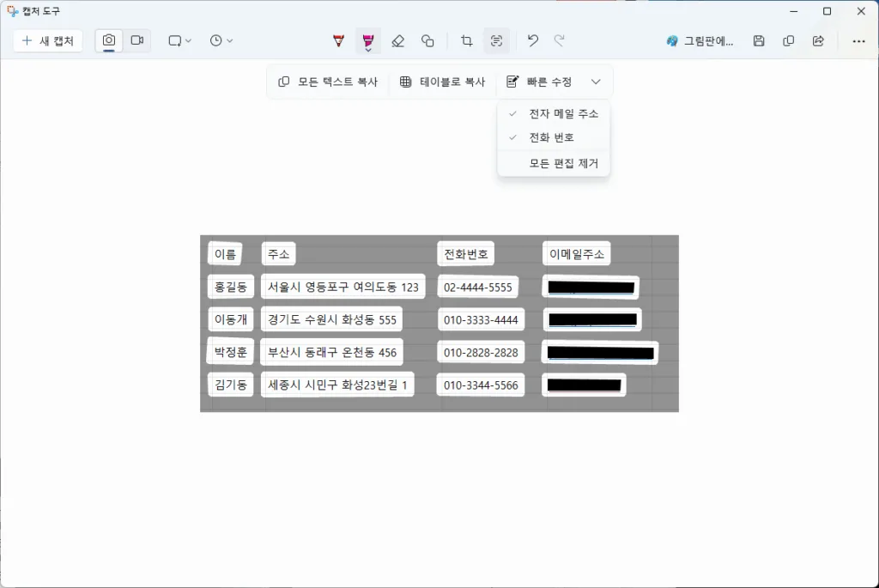Uncheck 전자 메일 주소 redaction option
The height and width of the screenshot is (588, 879).
tap(554, 114)
